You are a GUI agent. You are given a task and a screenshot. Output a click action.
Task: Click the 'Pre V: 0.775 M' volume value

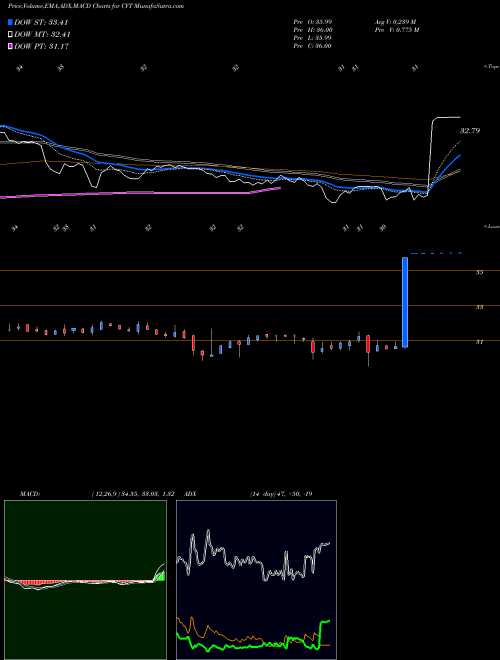point(396,30)
